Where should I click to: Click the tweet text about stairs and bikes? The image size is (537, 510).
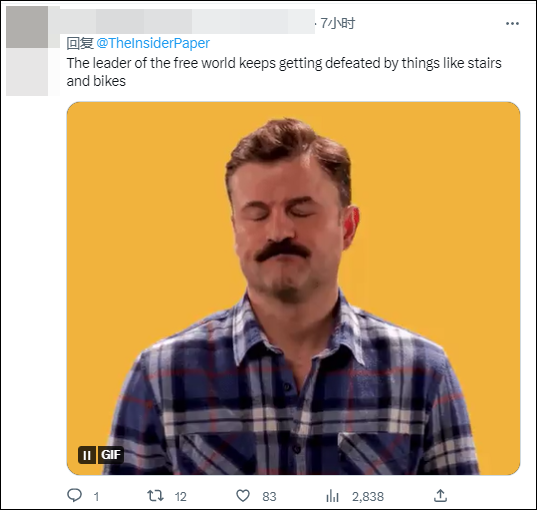[x=284, y=72]
